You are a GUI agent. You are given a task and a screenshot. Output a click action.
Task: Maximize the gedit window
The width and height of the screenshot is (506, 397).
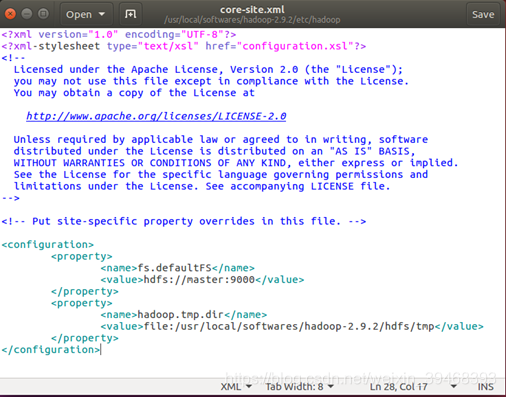click(x=43, y=14)
